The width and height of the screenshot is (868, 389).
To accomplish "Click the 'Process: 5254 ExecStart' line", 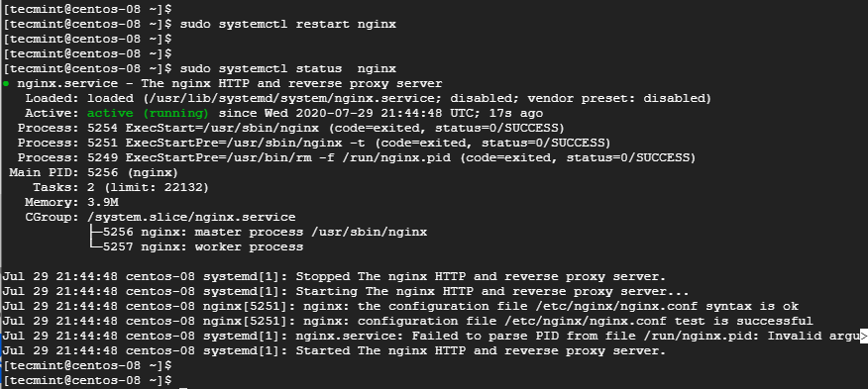I will 290,129.
